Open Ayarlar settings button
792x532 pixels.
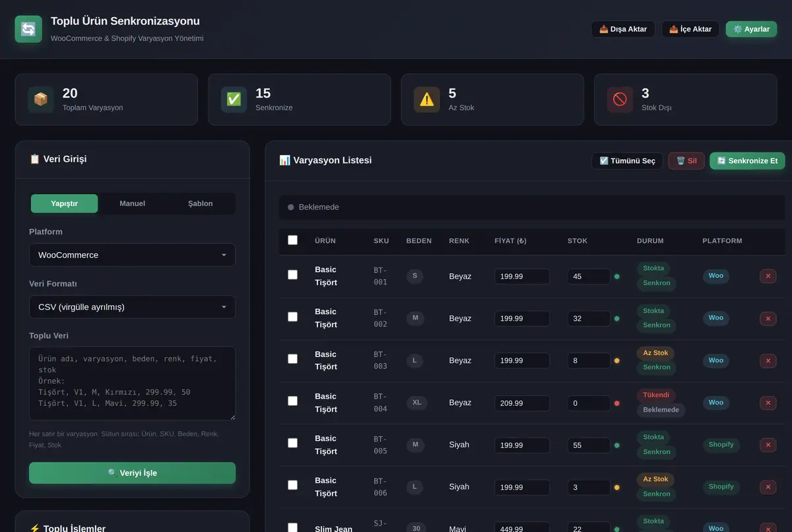(751, 29)
